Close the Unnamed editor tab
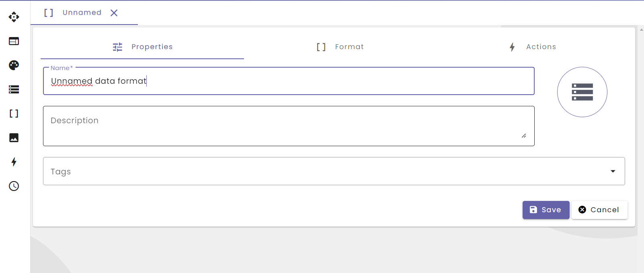Screen dimensions: 644x273 click(114, 12)
